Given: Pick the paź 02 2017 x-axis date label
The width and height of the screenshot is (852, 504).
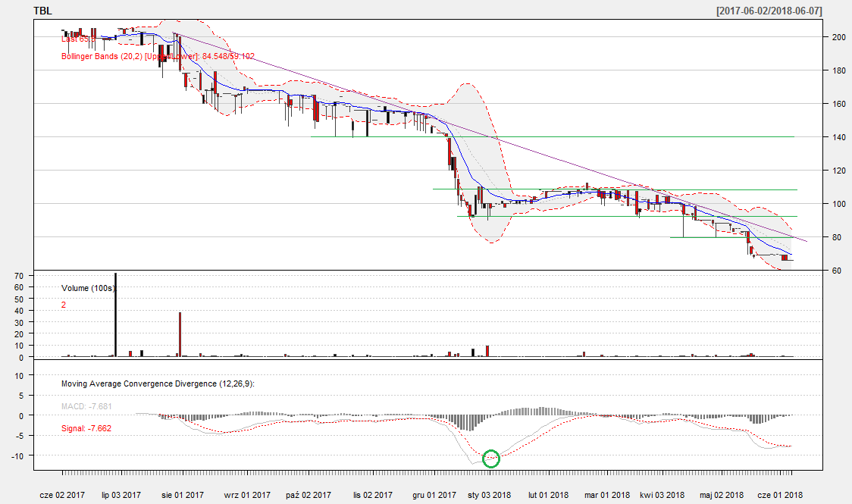Looking at the screenshot, I should pos(308,495).
